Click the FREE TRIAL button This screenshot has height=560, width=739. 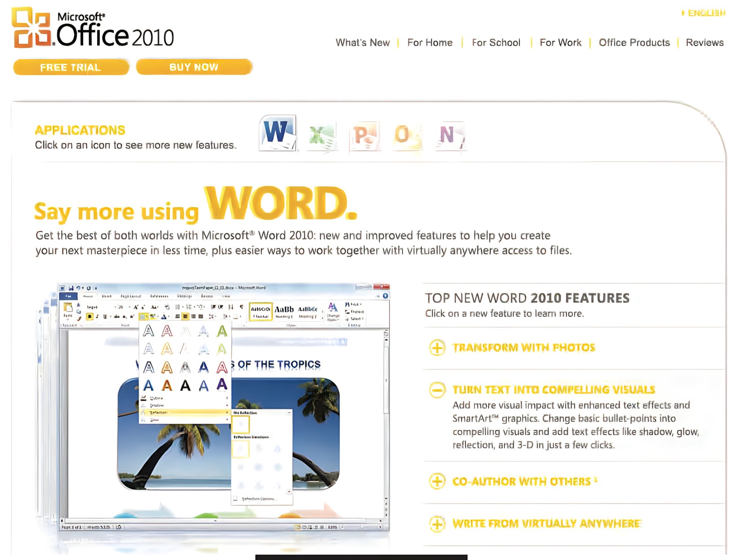click(x=71, y=67)
